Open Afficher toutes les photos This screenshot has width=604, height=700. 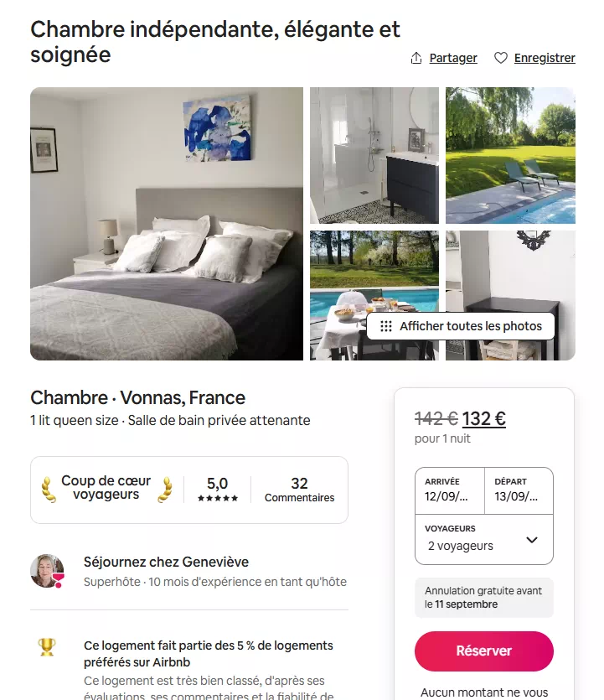(461, 326)
